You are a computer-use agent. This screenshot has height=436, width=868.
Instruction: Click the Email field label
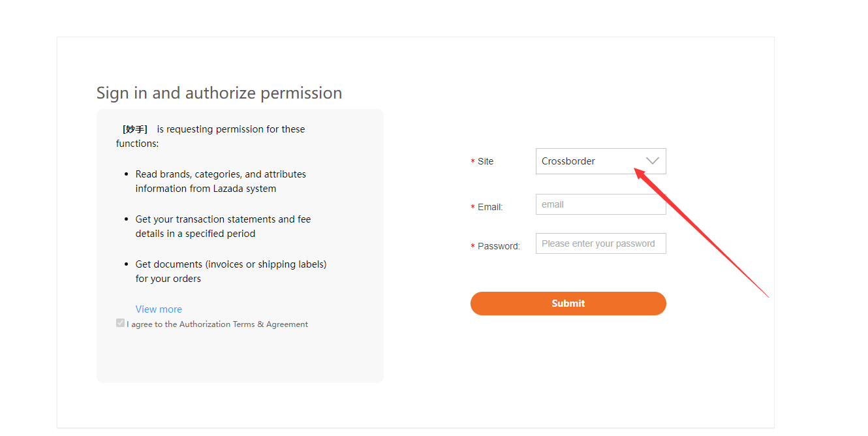[490, 207]
